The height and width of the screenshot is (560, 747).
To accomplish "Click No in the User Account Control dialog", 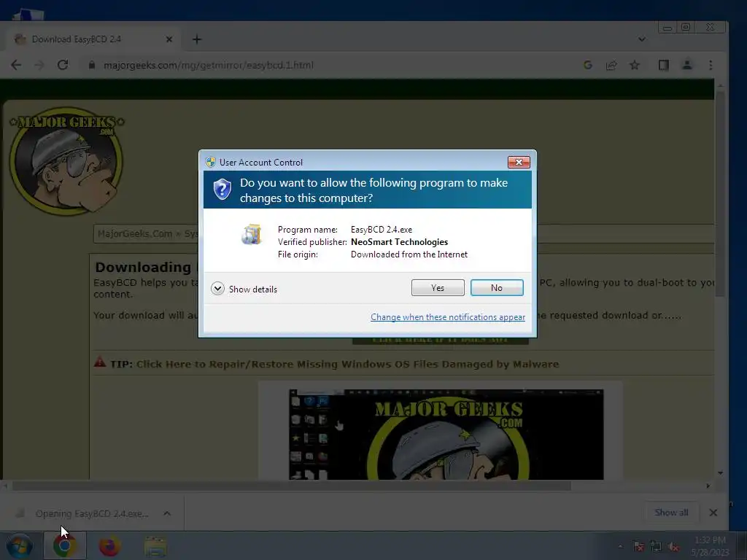I will tap(497, 287).
